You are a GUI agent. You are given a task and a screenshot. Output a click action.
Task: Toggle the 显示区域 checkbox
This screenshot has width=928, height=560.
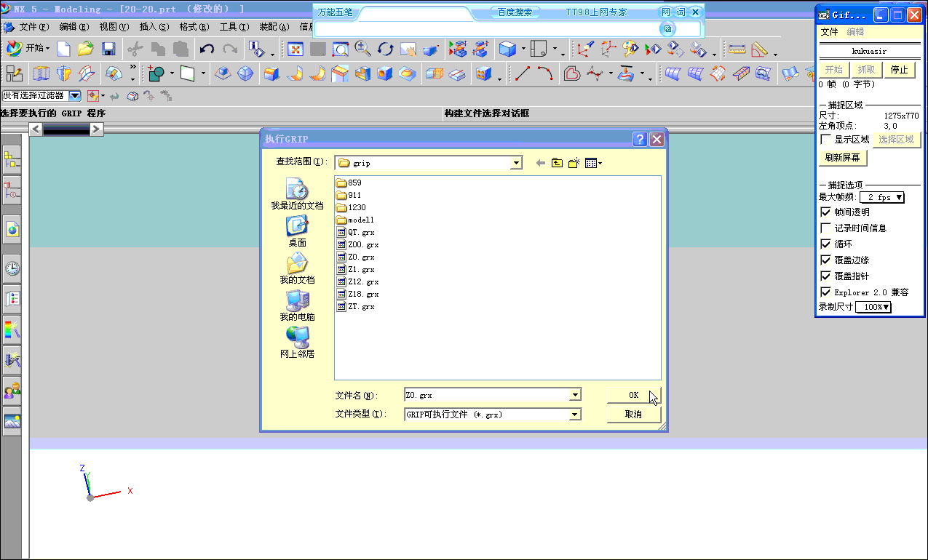tap(825, 140)
